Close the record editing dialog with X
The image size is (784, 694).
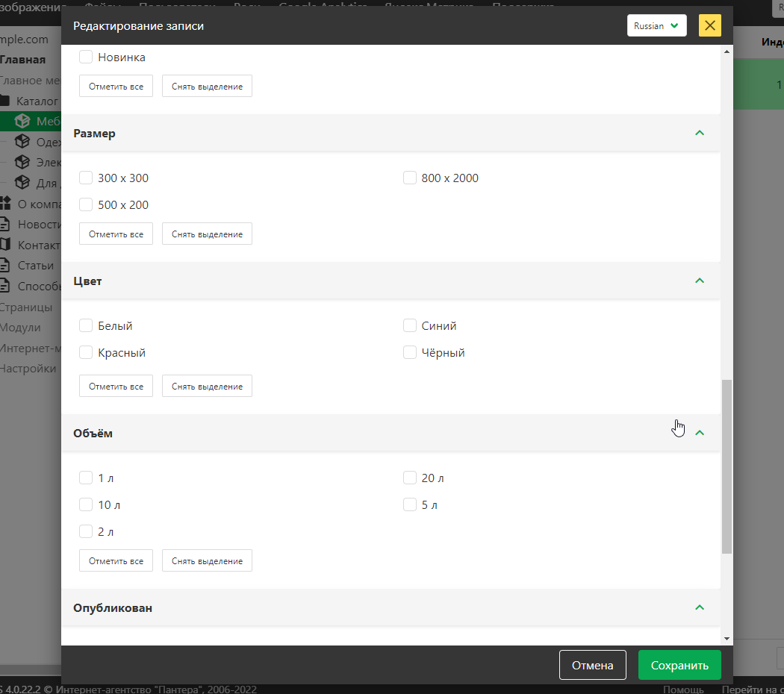point(709,25)
